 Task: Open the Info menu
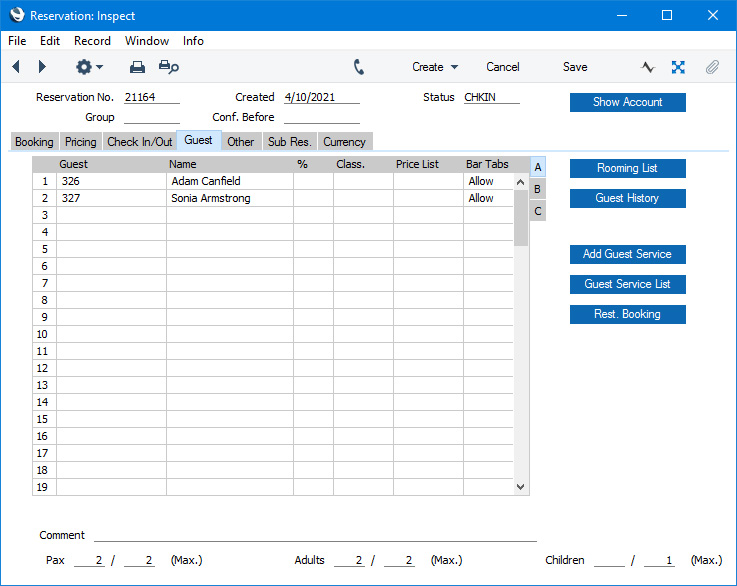193,41
